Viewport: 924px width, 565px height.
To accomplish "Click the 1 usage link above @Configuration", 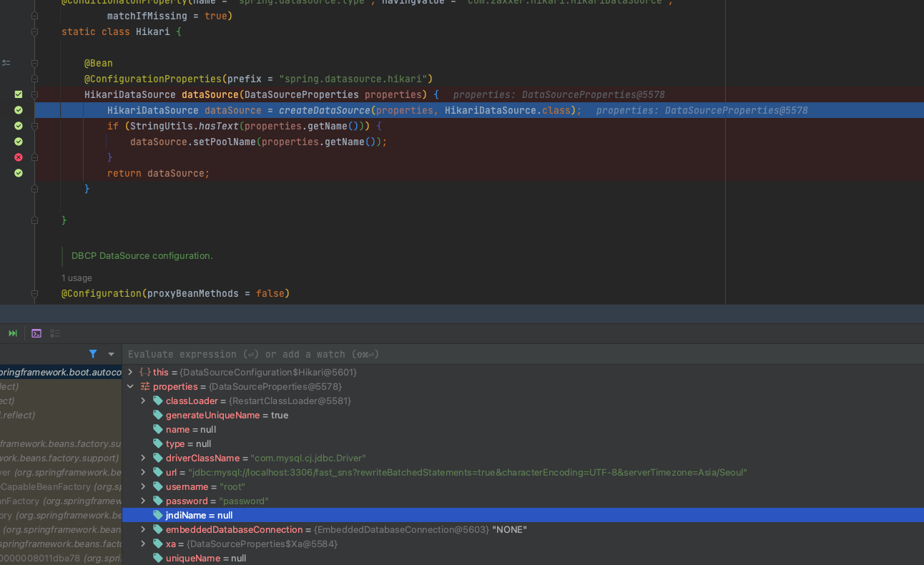I will point(77,277).
